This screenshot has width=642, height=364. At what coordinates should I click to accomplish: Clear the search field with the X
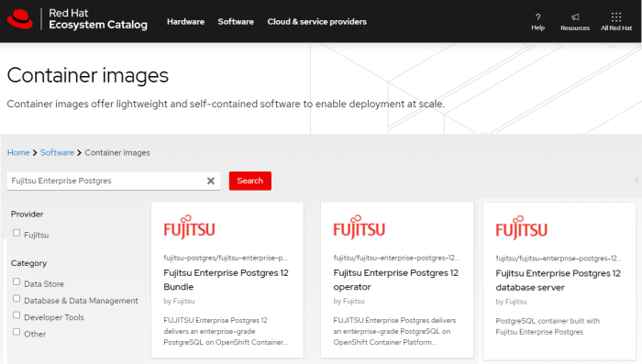click(211, 181)
